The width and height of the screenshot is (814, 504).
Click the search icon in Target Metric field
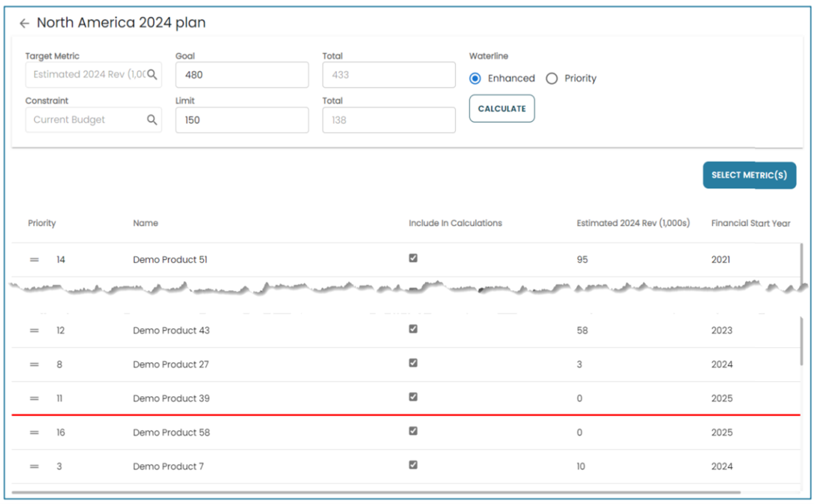pos(152,75)
